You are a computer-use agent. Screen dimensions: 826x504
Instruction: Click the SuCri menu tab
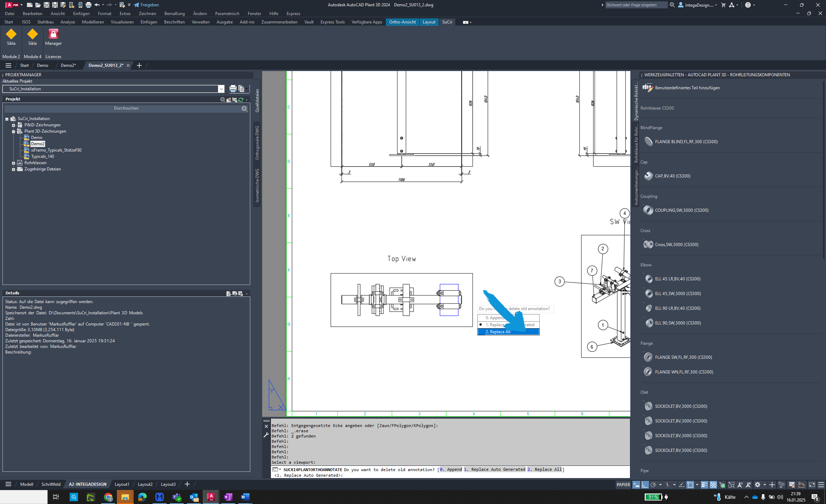click(448, 22)
